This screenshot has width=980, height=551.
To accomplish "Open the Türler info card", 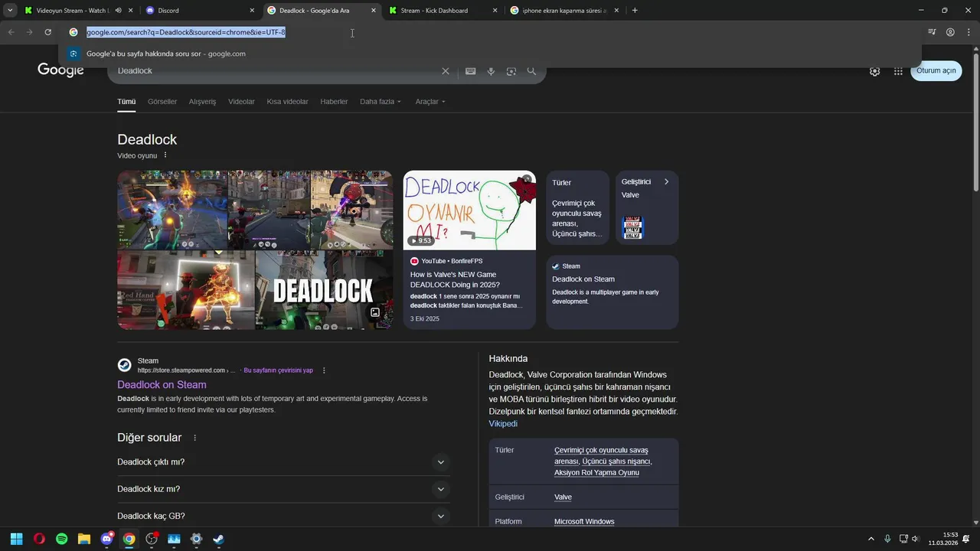I will click(577, 207).
